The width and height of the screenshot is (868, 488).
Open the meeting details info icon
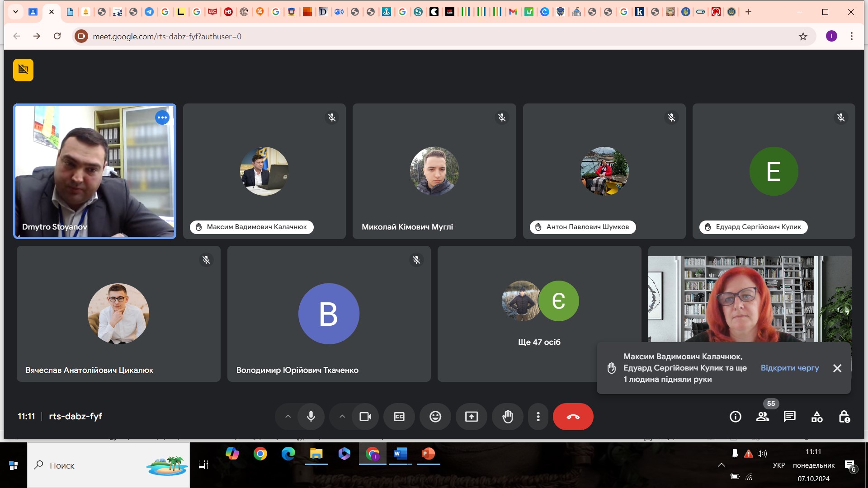tap(736, 417)
